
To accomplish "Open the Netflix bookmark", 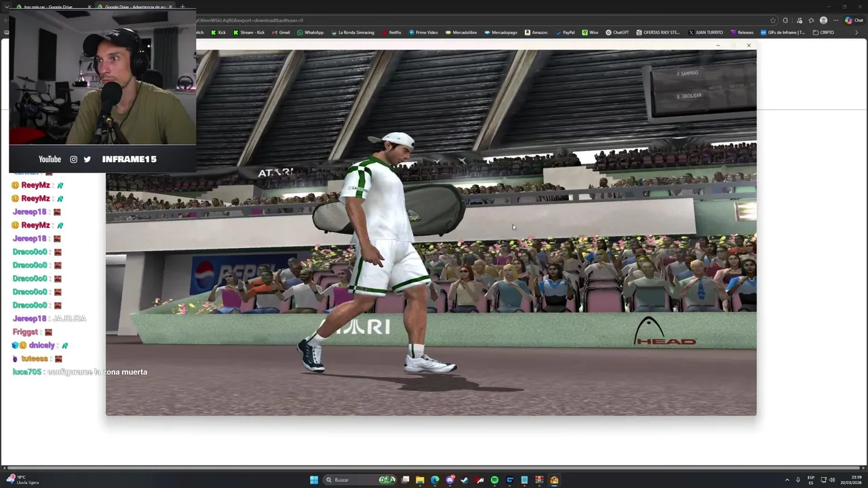I will [x=391, y=33].
